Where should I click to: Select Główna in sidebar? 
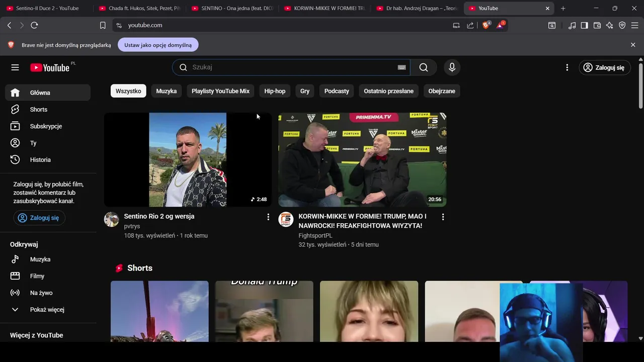click(x=48, y=93)
